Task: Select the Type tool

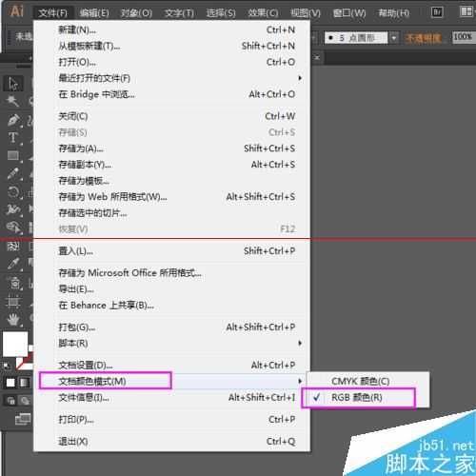Action: tap(12, 138)
